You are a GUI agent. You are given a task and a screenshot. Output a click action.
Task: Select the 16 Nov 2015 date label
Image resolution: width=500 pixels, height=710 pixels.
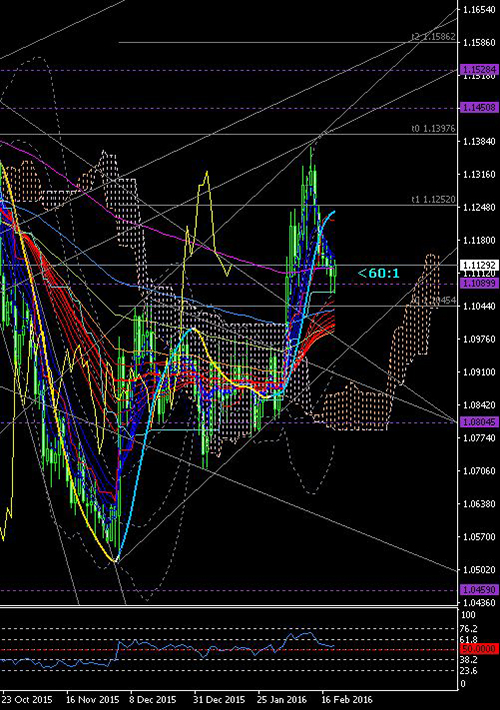(x=92, y=700)
